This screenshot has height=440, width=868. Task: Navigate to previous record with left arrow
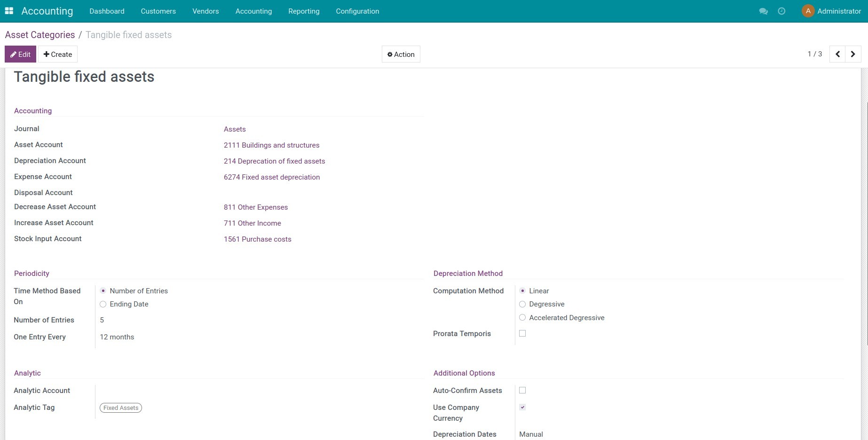point(837,54)
